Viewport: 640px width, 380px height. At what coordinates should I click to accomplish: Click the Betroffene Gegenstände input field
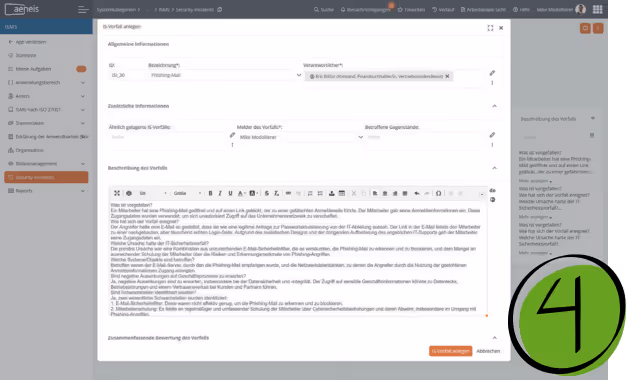424,137
